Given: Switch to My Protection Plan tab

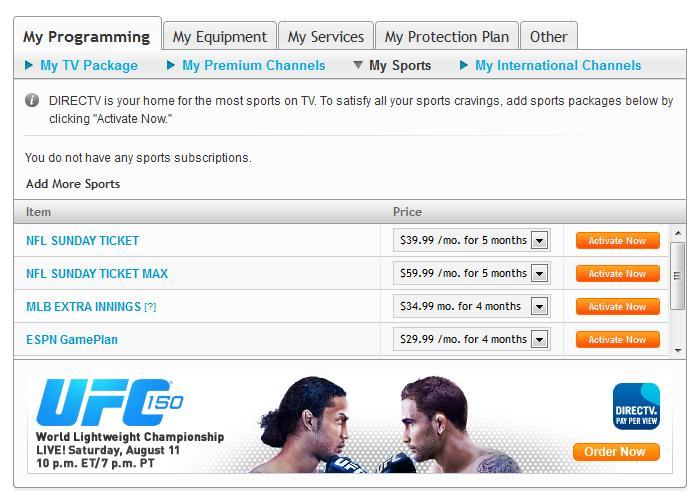Looking at the screenshot, I should click(x=447, y=37).
